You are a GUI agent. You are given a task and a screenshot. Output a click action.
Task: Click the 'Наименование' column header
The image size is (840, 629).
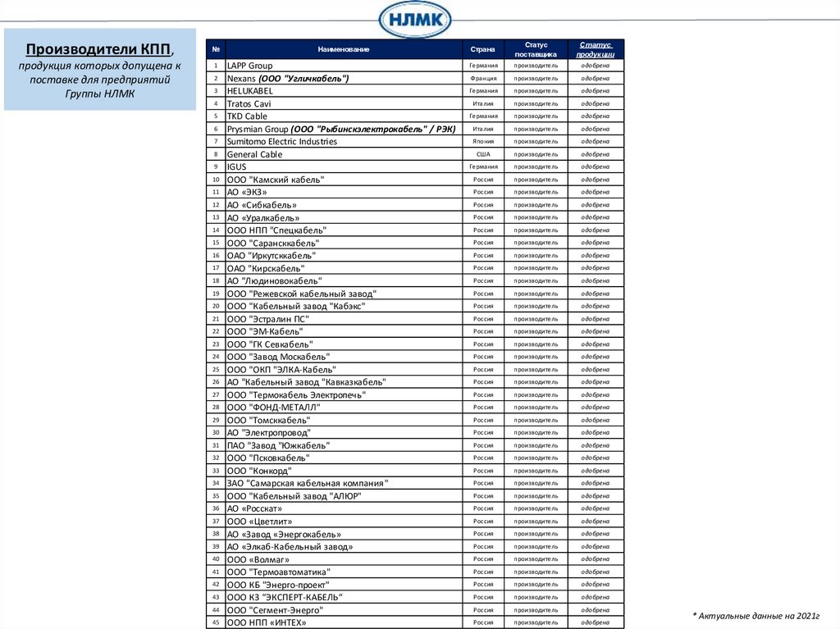344,49
